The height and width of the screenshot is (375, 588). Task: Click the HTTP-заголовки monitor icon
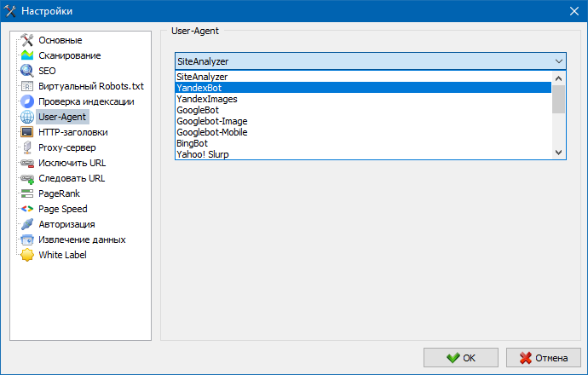click(27, 132)
